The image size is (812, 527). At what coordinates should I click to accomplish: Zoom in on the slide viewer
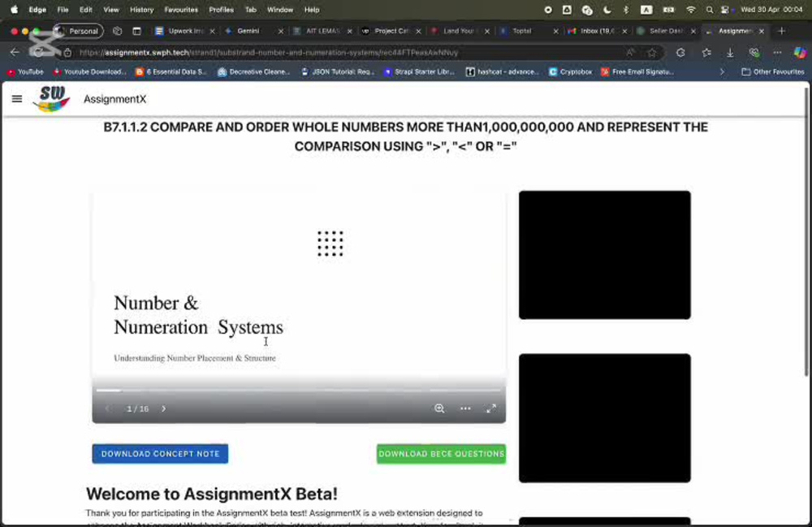click(439, 408)
